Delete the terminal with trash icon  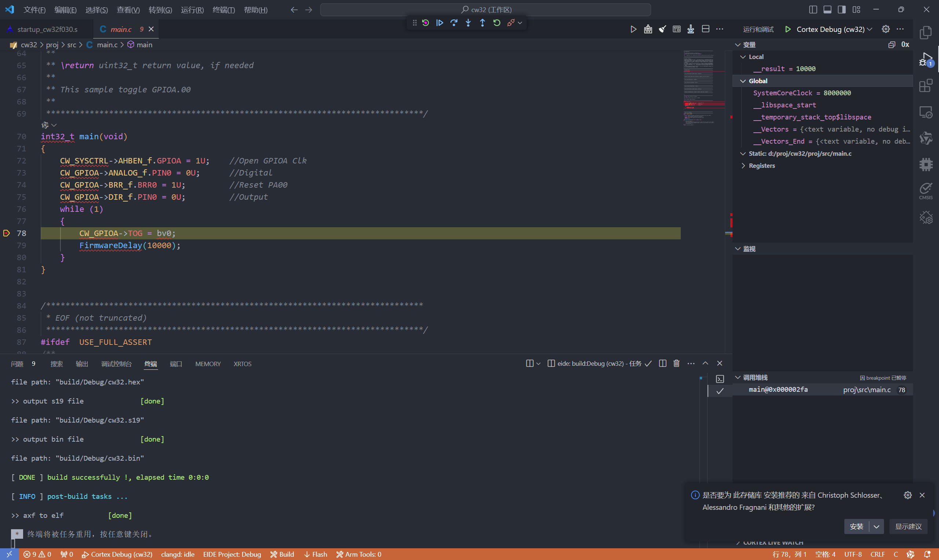[x=676, y=364]
